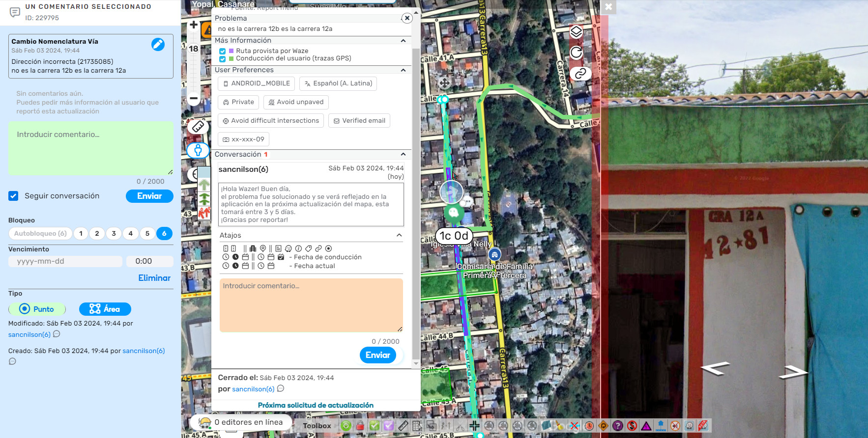This screenshot has width=868, height=438.
Task: Select Autobloqueo (6) lock option
Action: (x=40, y=234)
